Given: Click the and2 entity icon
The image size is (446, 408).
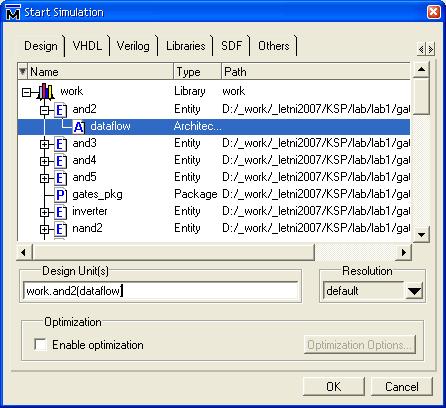Looking at the screenshot, I should point(60,110).
